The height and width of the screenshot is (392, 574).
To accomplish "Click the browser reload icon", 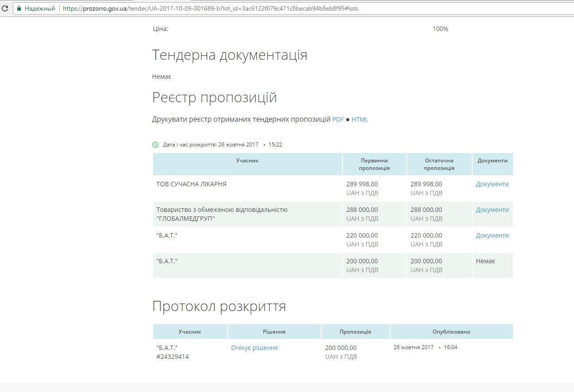I will [5, 8].
